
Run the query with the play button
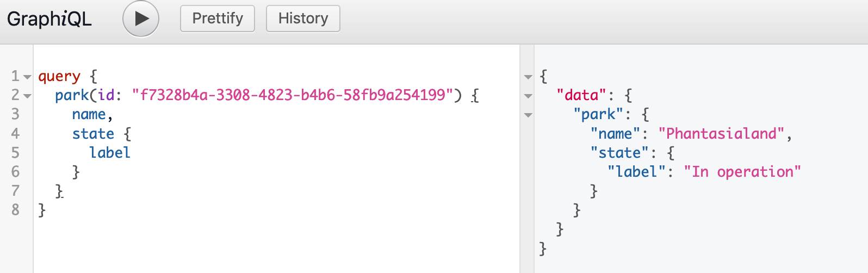pyautogui.click(x=141, y=18)
